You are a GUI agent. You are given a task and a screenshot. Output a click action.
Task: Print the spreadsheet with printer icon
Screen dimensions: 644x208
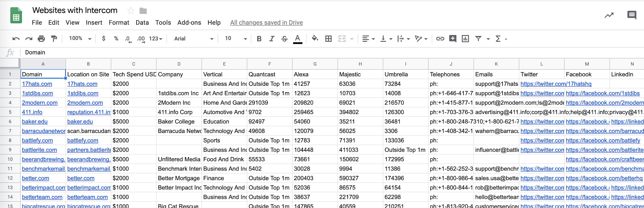coord(41,39)
